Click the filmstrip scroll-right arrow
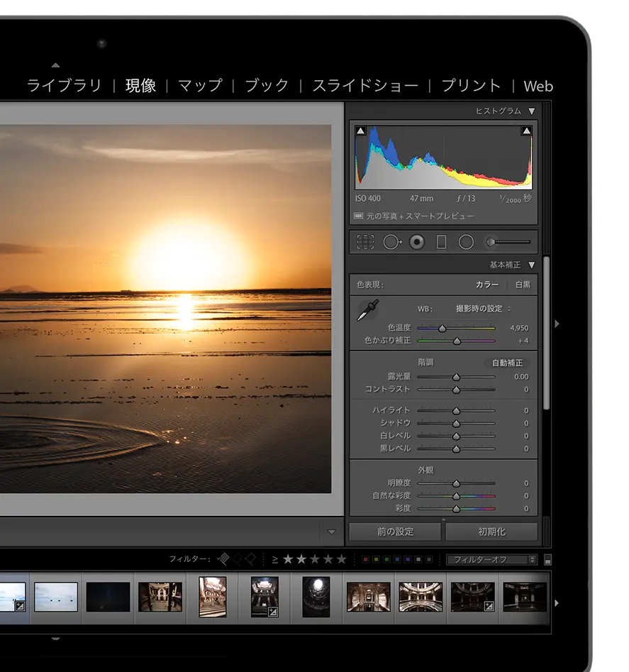This screenshot has height=672, width=629. tap(557, 603)
